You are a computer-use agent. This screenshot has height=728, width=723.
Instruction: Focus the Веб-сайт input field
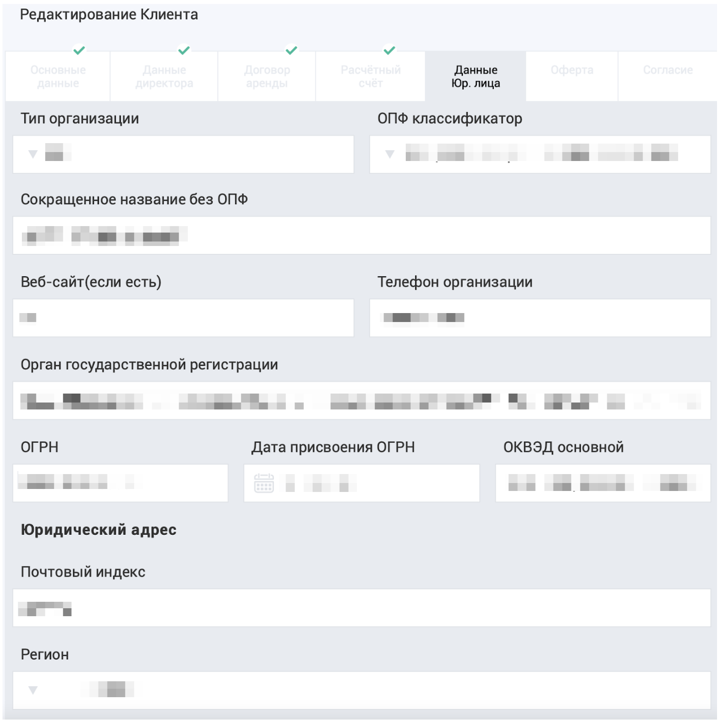183,319
